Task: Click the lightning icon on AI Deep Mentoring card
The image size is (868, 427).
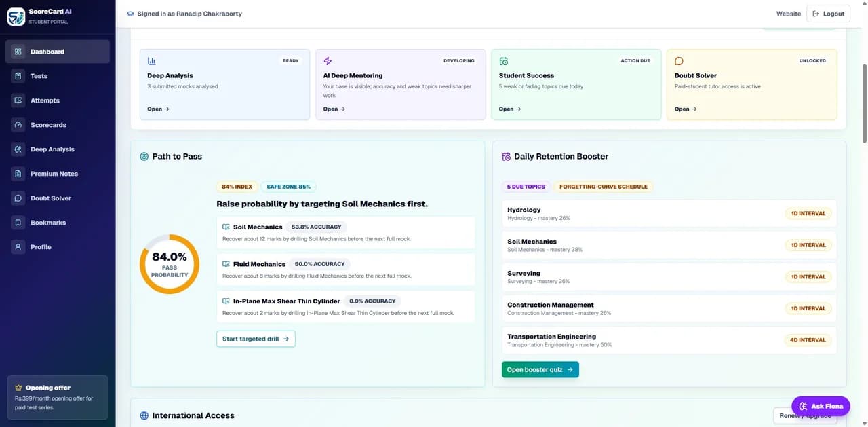Action: [x=328, y=61]
